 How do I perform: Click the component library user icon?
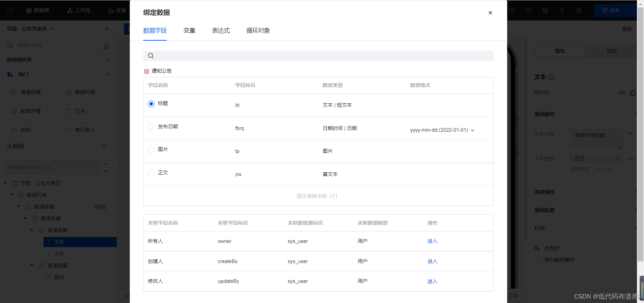106,46
